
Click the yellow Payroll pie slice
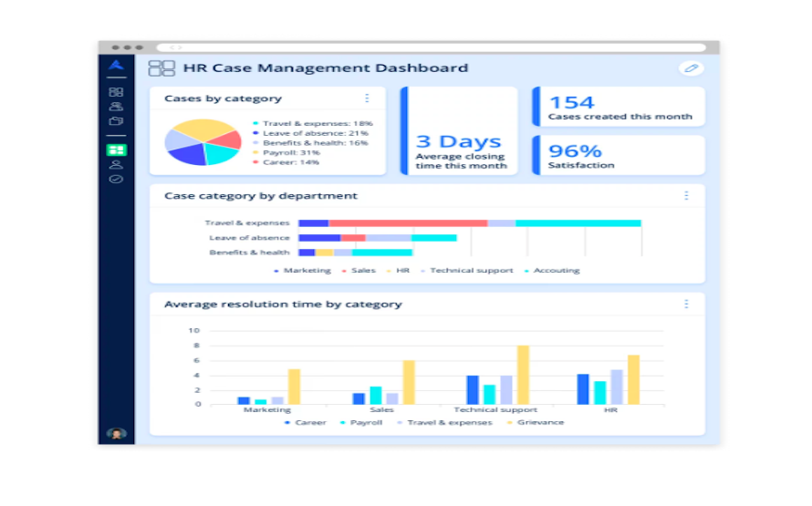coord(202,129)
